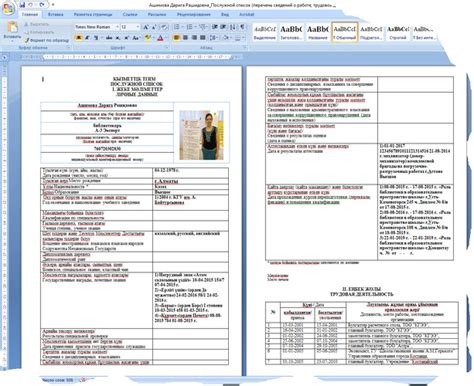474x386 pixels.
Task: Apply the Название title style
Action: click(317, 33)
